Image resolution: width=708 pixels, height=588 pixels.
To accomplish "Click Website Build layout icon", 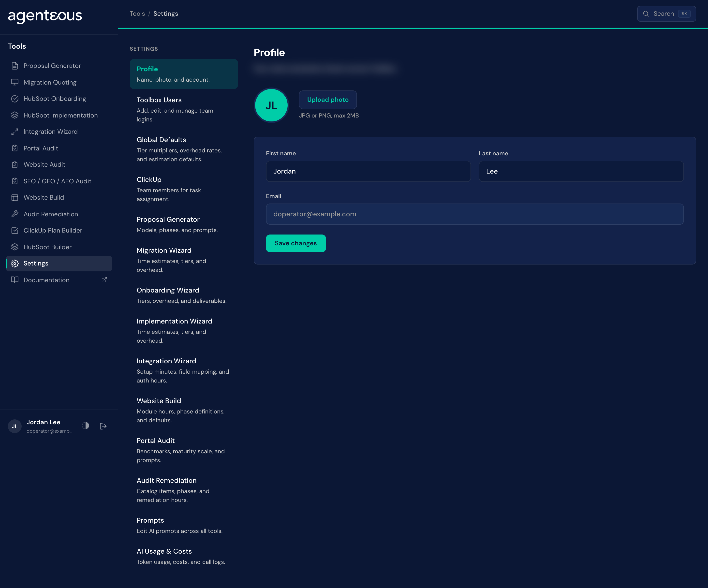I will tap(15, 198).
